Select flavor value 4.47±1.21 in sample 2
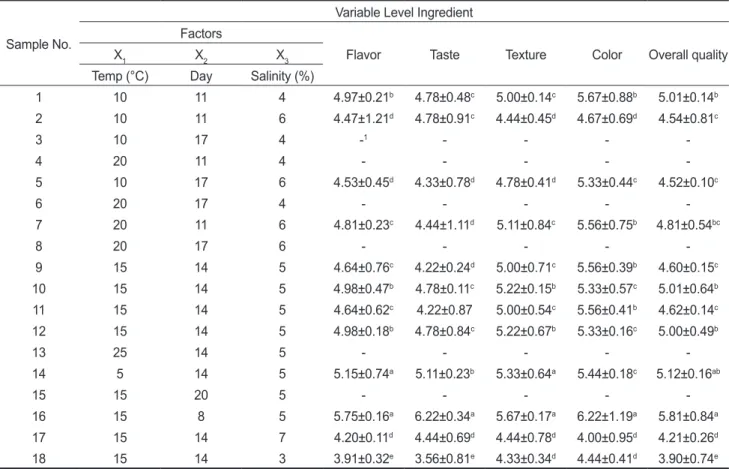The height and width of the screenshot is (469, 729). pos(363,119)
